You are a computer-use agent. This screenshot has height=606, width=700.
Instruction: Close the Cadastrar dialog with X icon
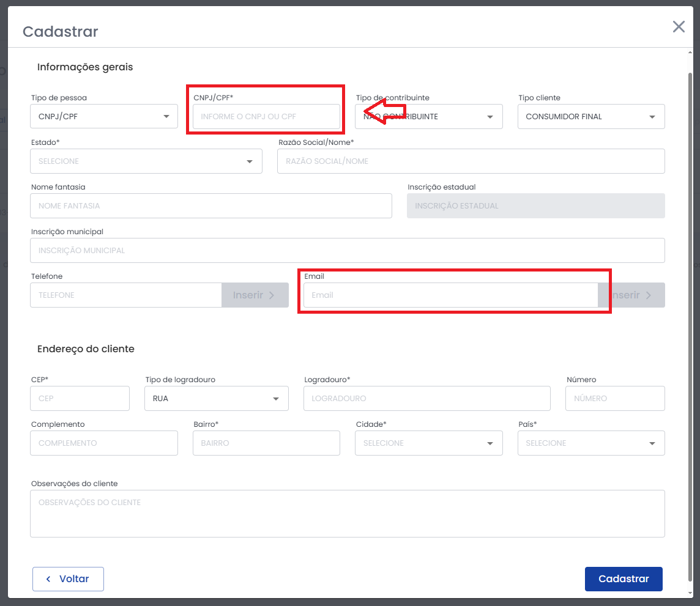pos(679,26)
